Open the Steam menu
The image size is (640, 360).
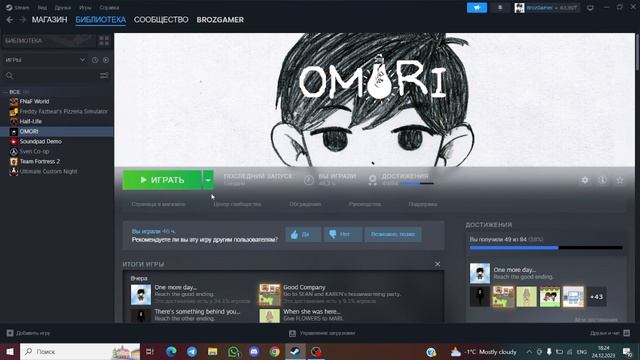[18, 7]
